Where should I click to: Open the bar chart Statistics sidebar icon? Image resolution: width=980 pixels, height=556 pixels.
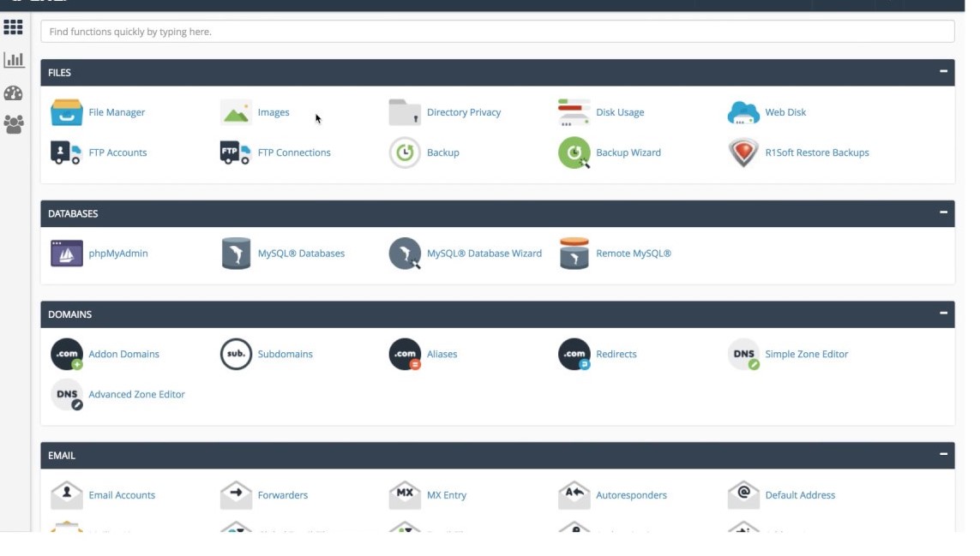[x=13, y=60]
